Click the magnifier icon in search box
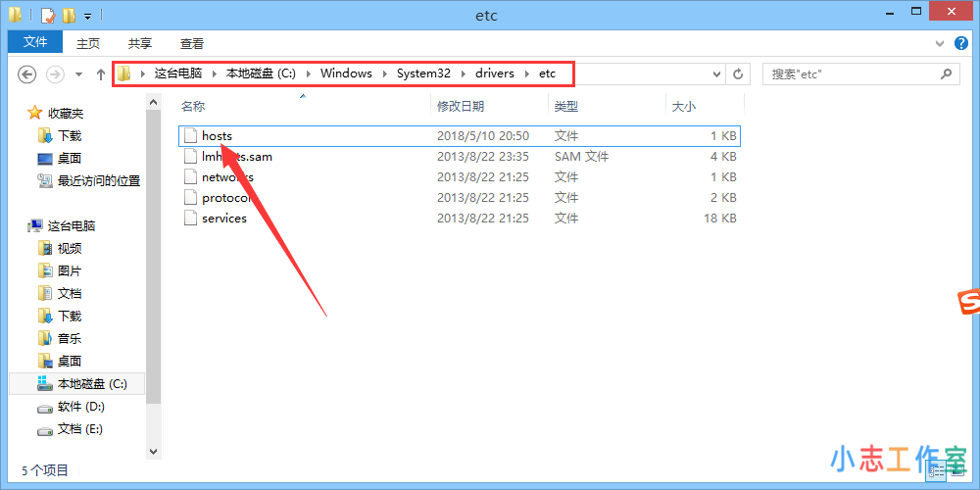This screenshot has width=980, height=490. click(x=946, y=73)
